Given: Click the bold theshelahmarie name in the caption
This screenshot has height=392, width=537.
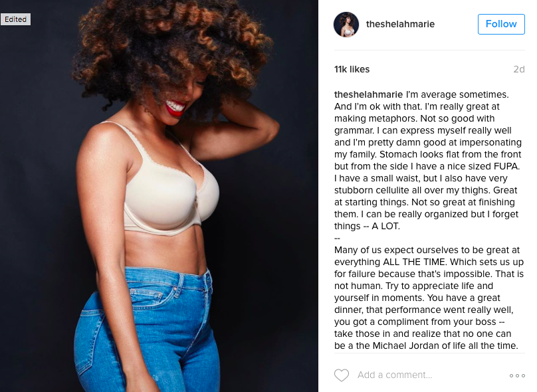Looking at the screenshot, I should (x=368, y=94).
